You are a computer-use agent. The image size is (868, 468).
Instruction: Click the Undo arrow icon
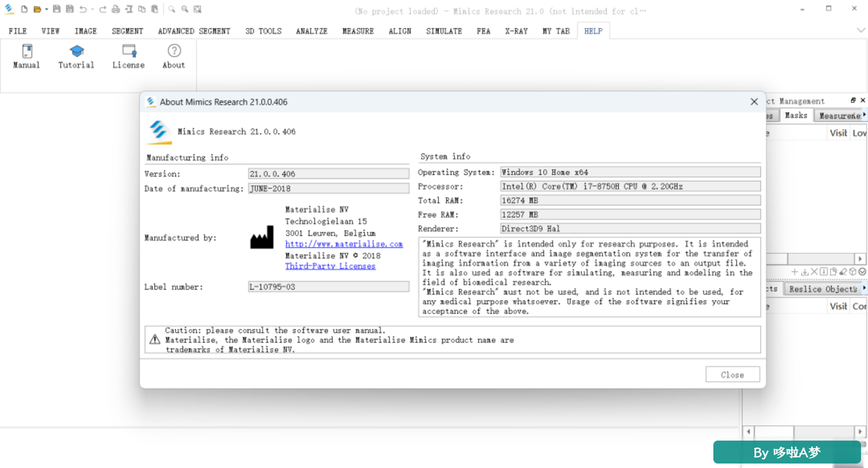83,9
